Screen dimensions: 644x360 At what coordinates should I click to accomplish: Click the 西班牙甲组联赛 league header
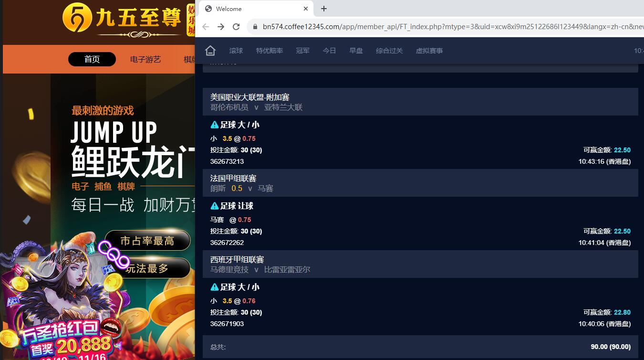pyautogui.click(x=237, y=259)
